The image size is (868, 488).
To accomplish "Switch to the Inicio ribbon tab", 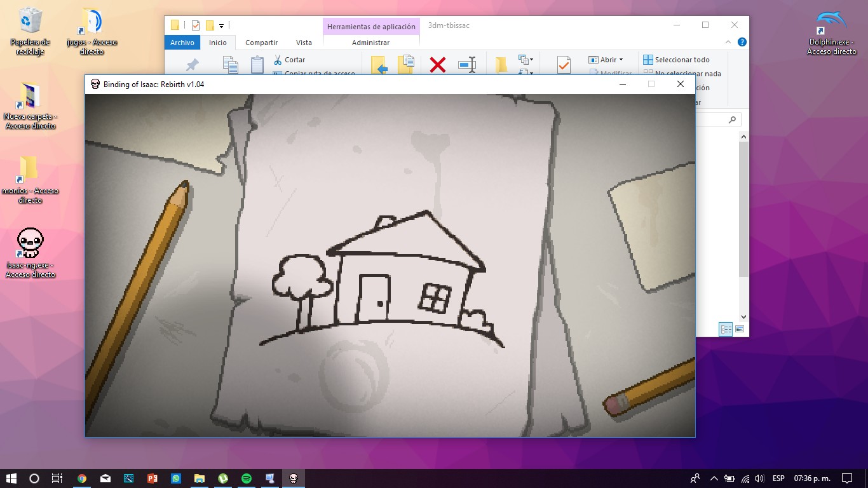I will coord(218,43).
